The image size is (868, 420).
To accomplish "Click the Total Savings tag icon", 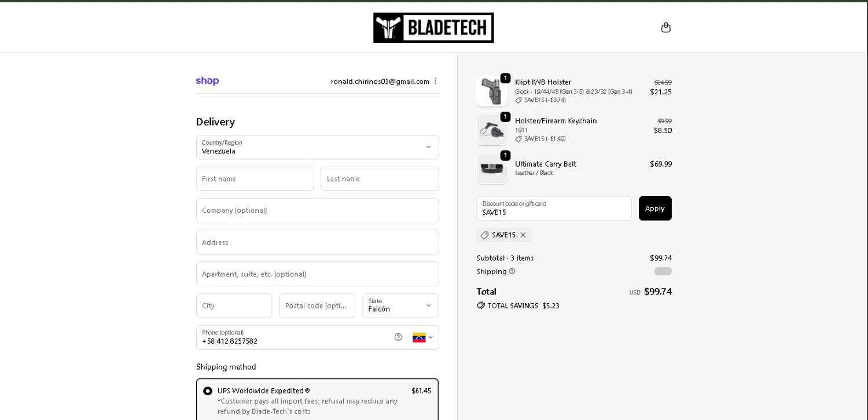I will [x=481, y=305].
